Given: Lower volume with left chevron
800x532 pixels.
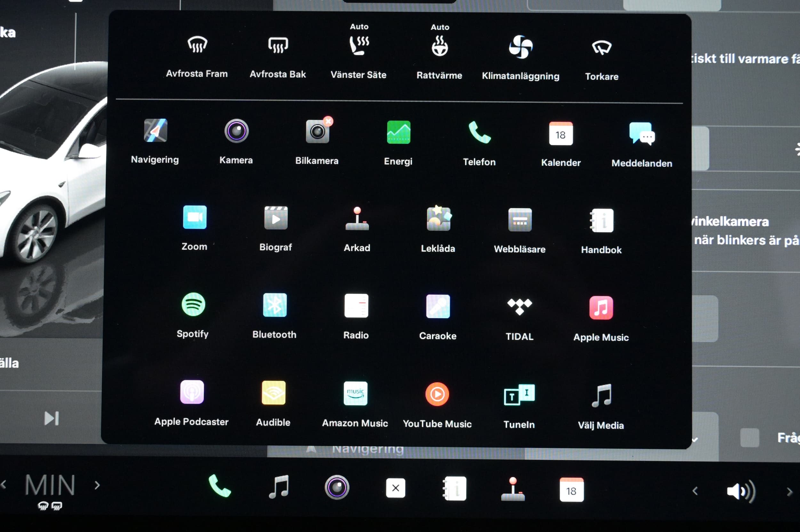Looking at the screenshot, I should [695, 491].
